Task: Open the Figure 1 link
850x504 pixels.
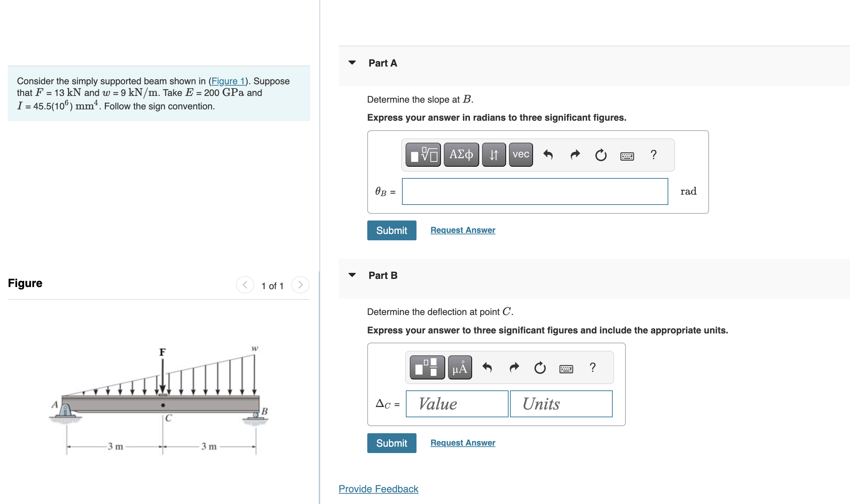Action: point(228,81)
